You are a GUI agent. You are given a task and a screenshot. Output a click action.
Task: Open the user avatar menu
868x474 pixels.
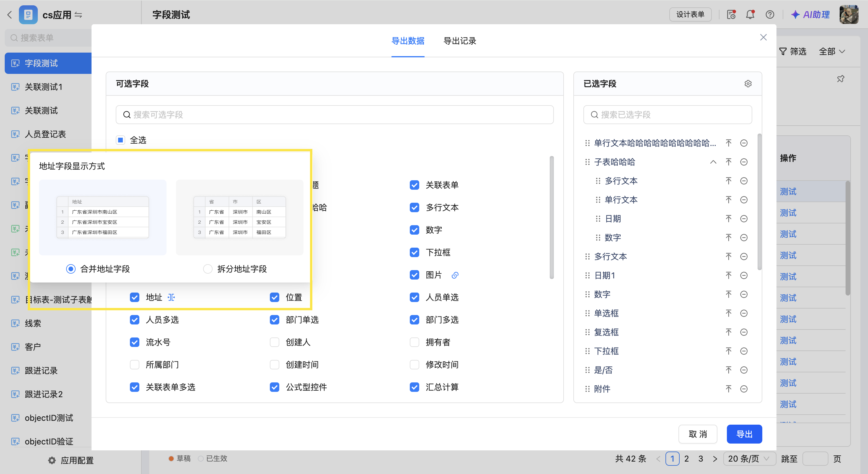click(x=849, y=14)
